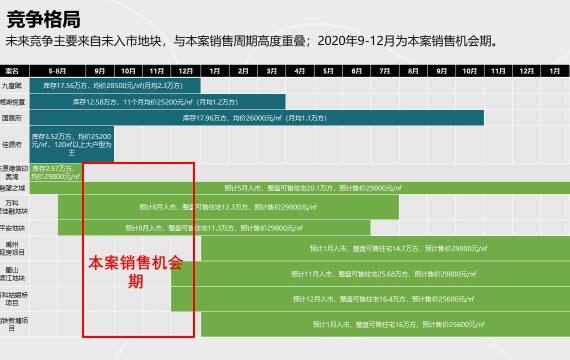
Task: Select the 2月 month header
Action: click(x=243, y=71)
